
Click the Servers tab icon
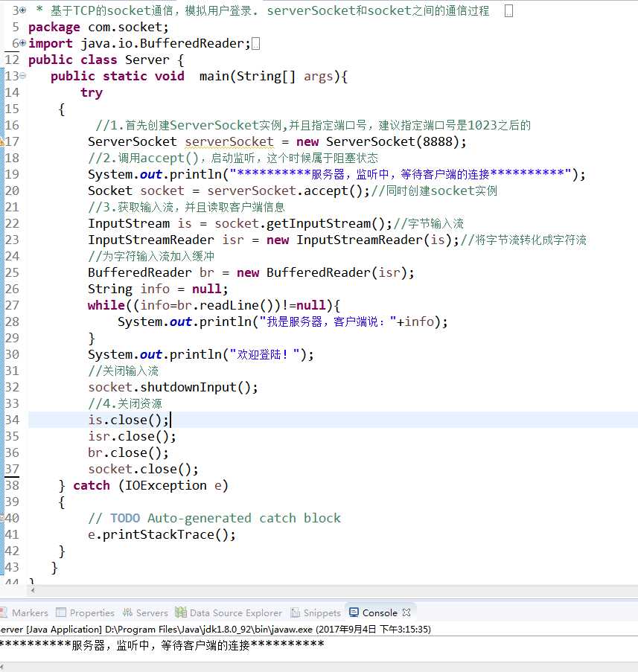pyautogui.click(x=127, y=612)
